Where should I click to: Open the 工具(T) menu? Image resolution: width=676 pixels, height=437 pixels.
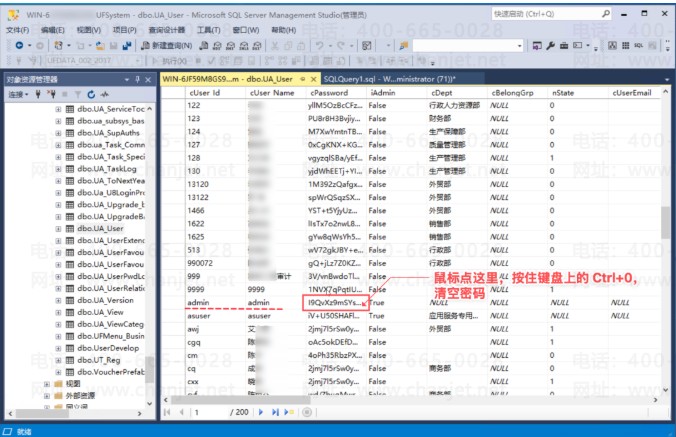208,30
